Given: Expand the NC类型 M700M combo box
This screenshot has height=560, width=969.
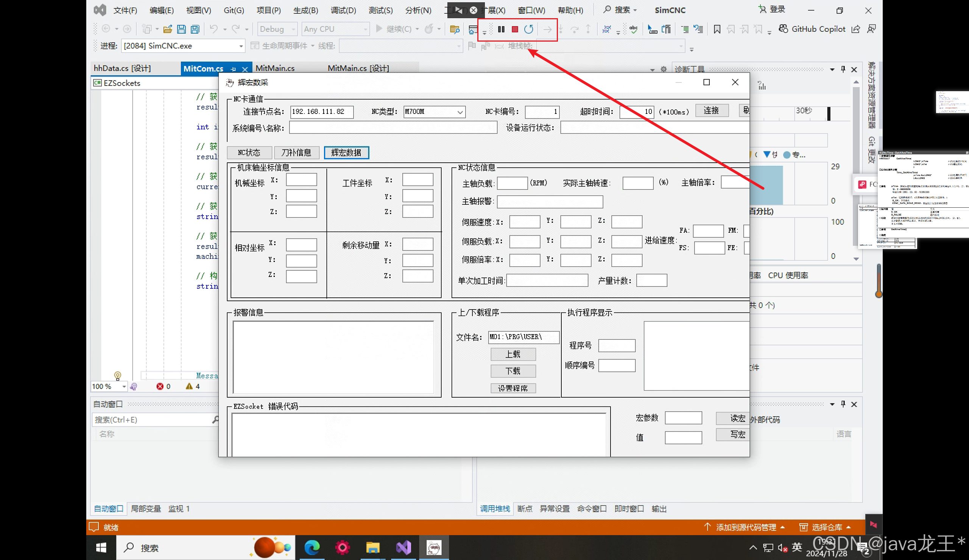Looking at the screenshot, I should tap(460, 112).
